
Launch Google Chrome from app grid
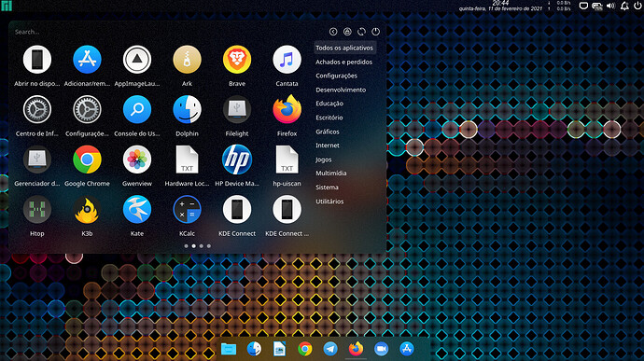pos(87,160)
